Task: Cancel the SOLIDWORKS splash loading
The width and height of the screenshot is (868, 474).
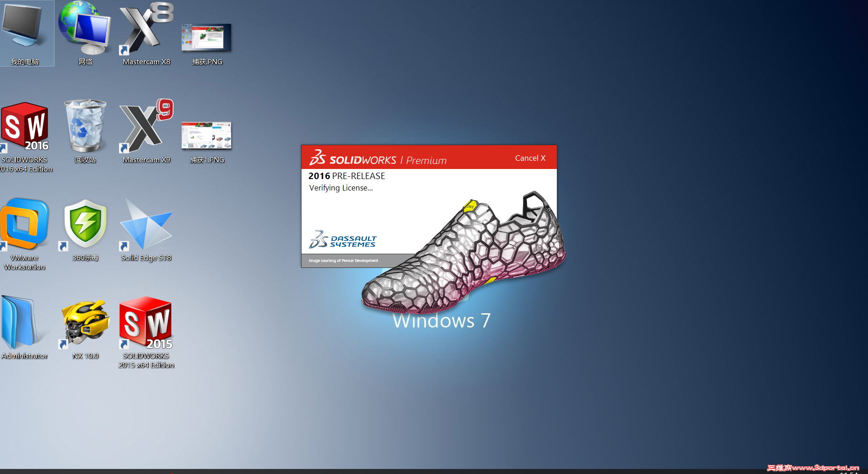Action: click(530, 158)
